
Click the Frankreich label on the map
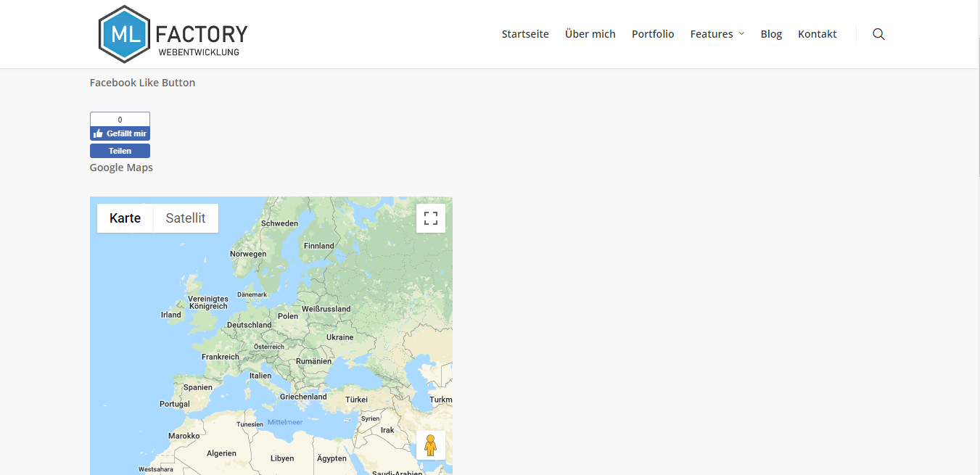[221, 357]
